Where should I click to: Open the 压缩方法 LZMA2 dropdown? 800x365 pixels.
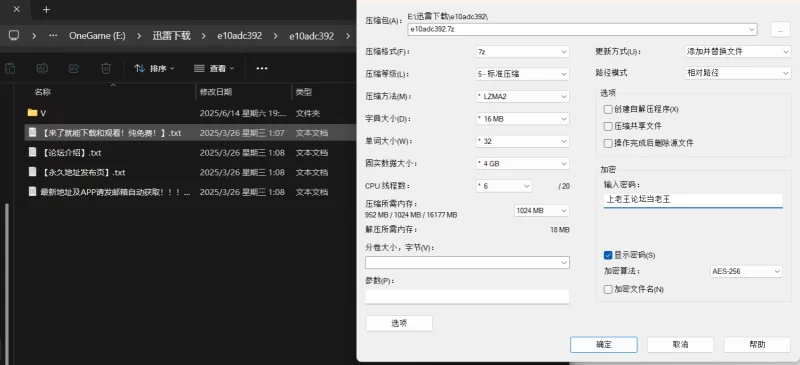click(522, 96)
